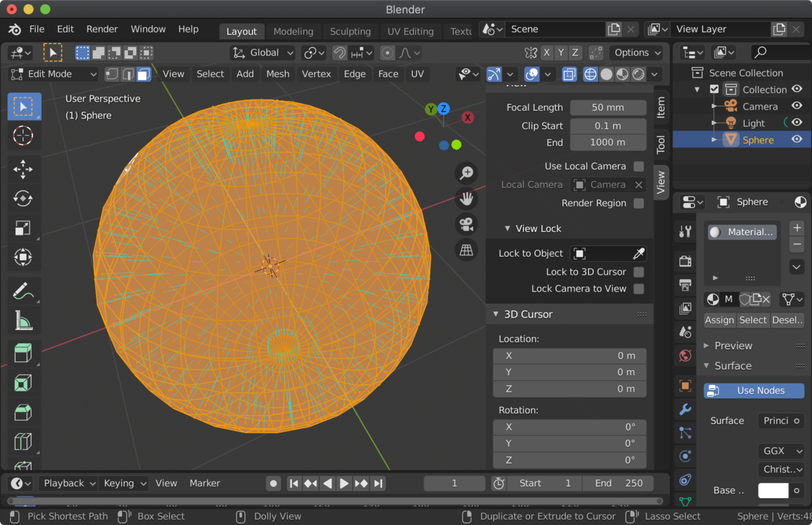Switch to the Modeling workspace tab
Screen dimensions: 812x525
click(x=293, y=31)
